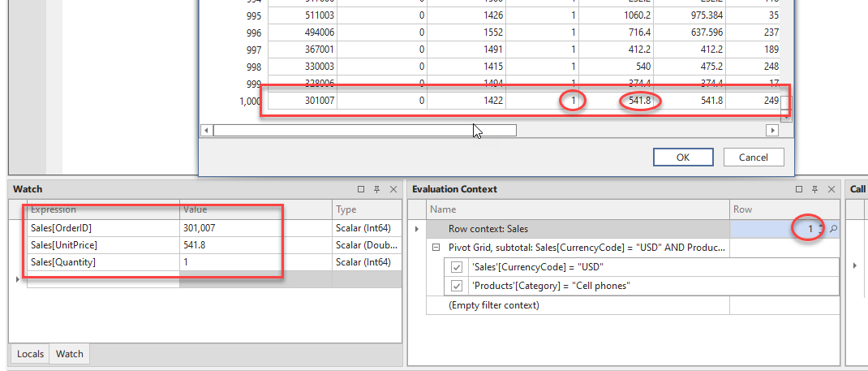The width and height of the screenshot is (868, 371).
Task: Click the watch value 541.8
Action: point(256,244)
